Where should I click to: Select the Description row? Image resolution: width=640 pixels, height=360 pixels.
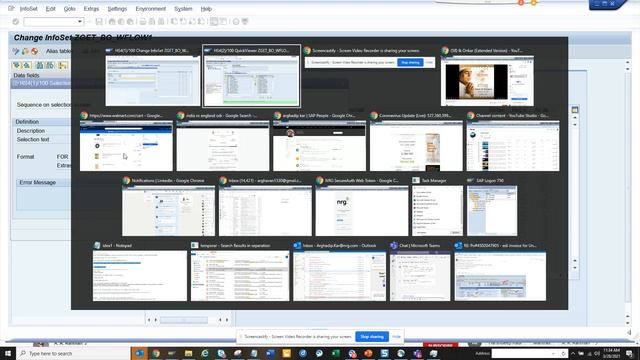tap(31, 131)
